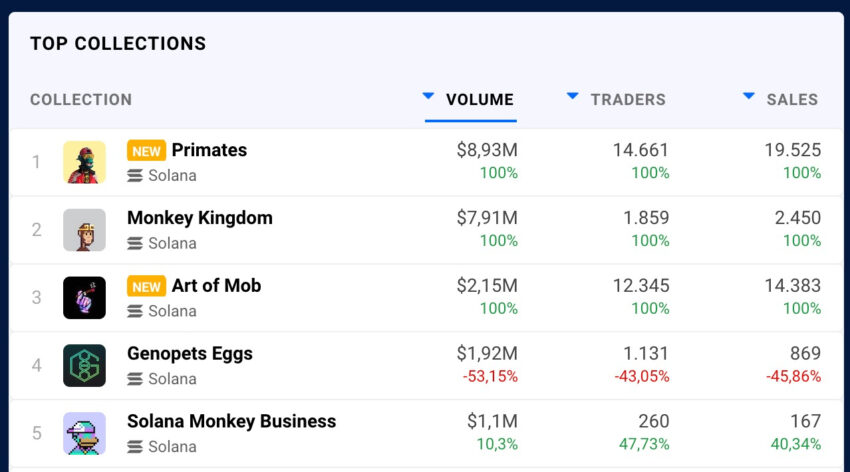Screen dimensions: 850x472
Task: Sort by the Sales column header
Action: tap(792, 100)
